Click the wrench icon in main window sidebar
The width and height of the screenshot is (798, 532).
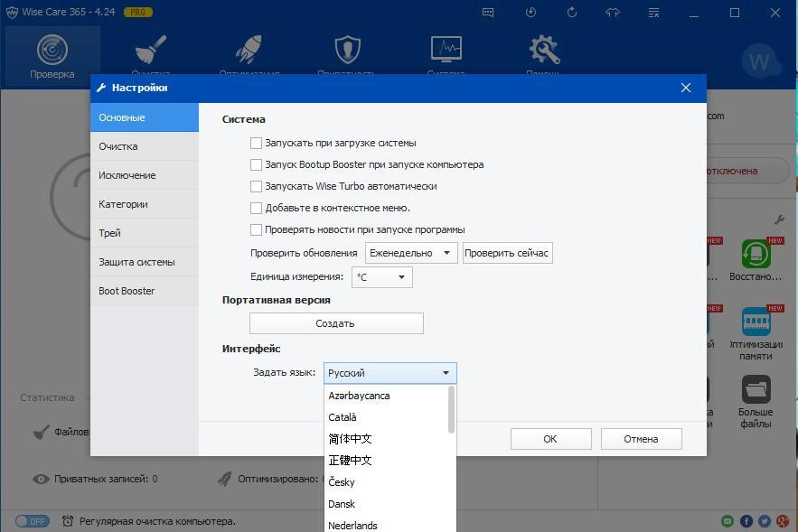click(x=779, y=219)
